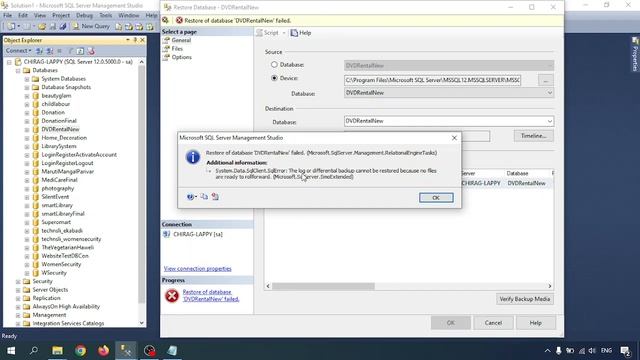
Task: Click the browse ellipsis button beside device path
Action: click(x=546, y=80)
